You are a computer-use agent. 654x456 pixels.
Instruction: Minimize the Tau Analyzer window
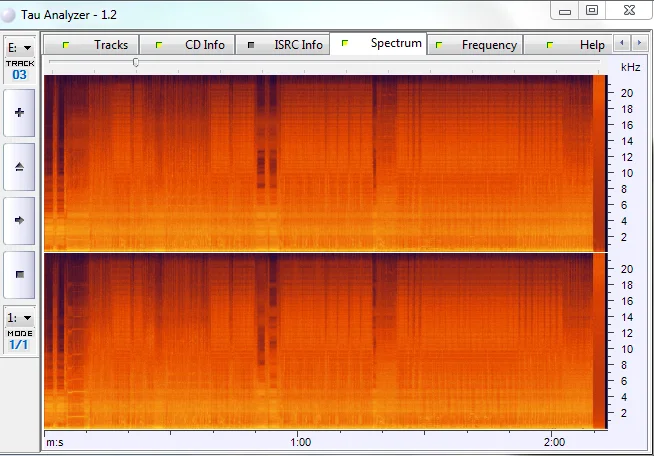pyautogui.click(x=565, y=10)
